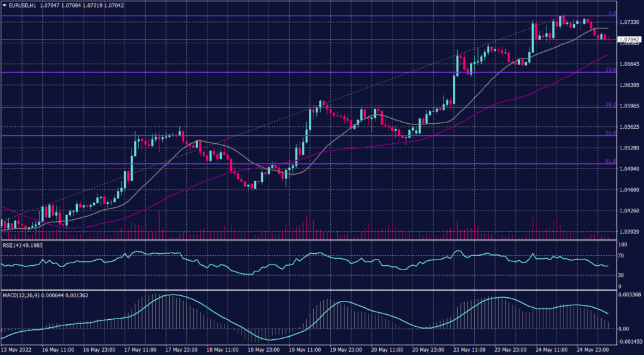Click the 19 May 11:00 time axis label

coord(304,349)
